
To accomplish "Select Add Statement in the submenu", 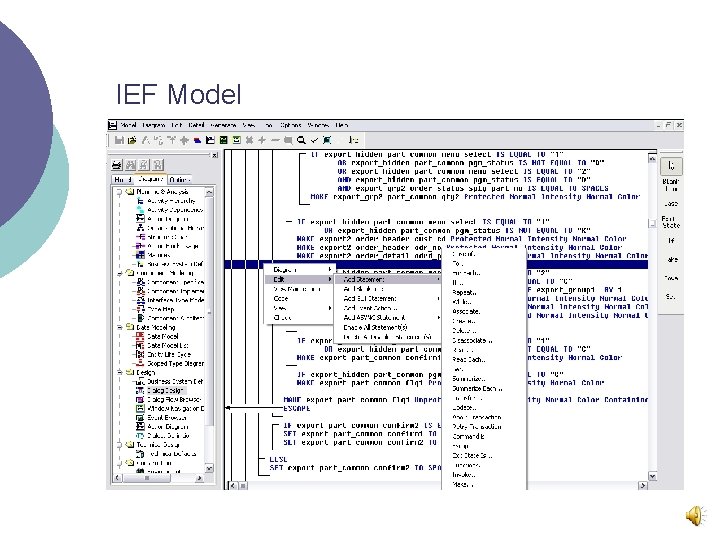I will pos(388,279).
